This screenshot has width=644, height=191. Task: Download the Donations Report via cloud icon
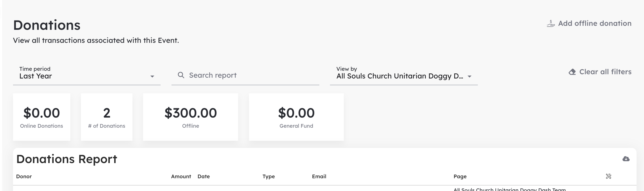coord(626,159)
